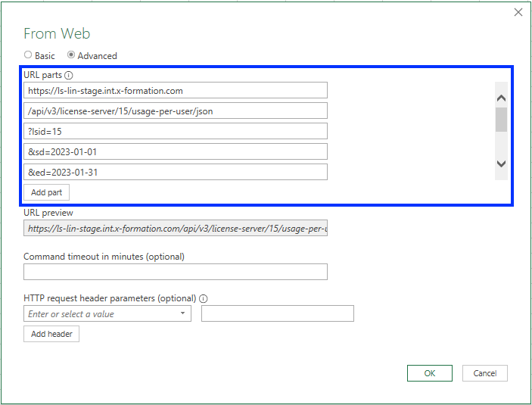The image size is (532, 405).
Task: Click the HTTP request header info icon
Action: (x=204, y=299)
